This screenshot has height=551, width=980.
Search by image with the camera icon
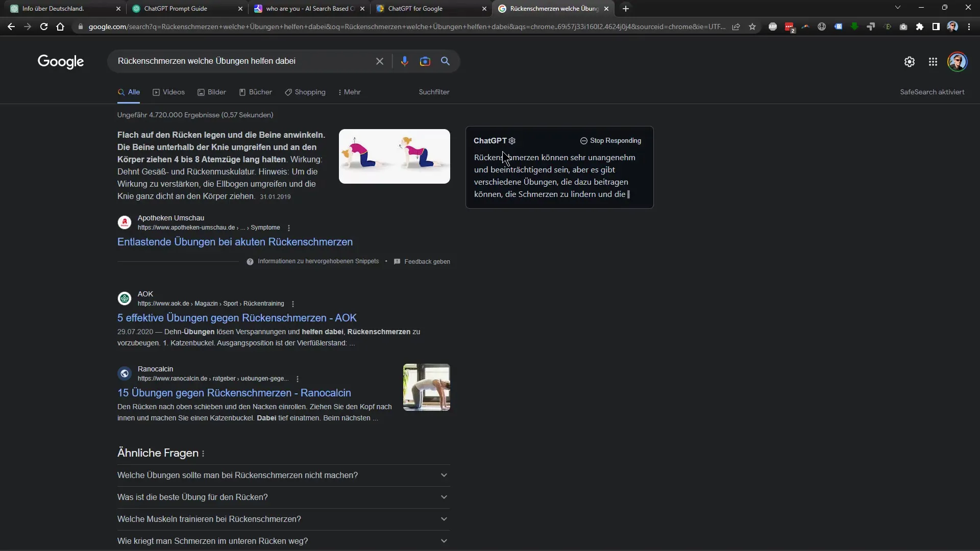(x=425, y=61)
